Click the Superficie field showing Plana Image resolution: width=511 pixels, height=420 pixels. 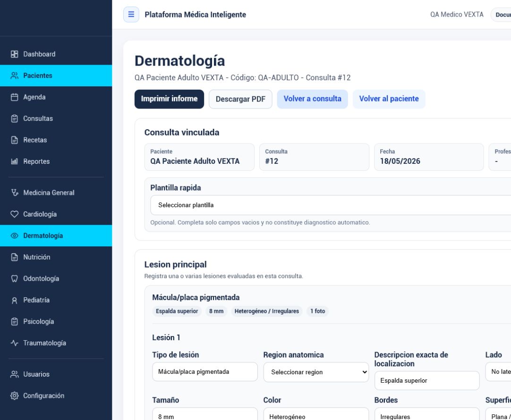498,414
